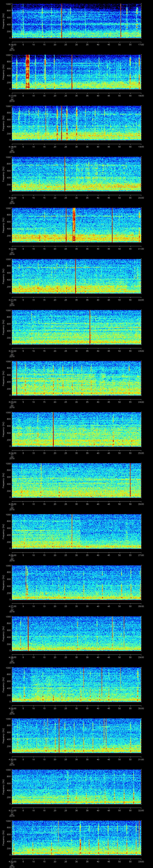Click the spectrogram panel starting at 4:25:00
The width and height of the screenshot is (153, 868).
(x=76, y=481)
